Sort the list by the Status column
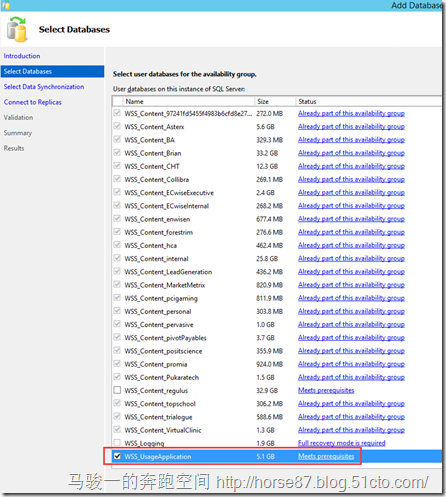 pyautogui.click(x=369, y=101)
